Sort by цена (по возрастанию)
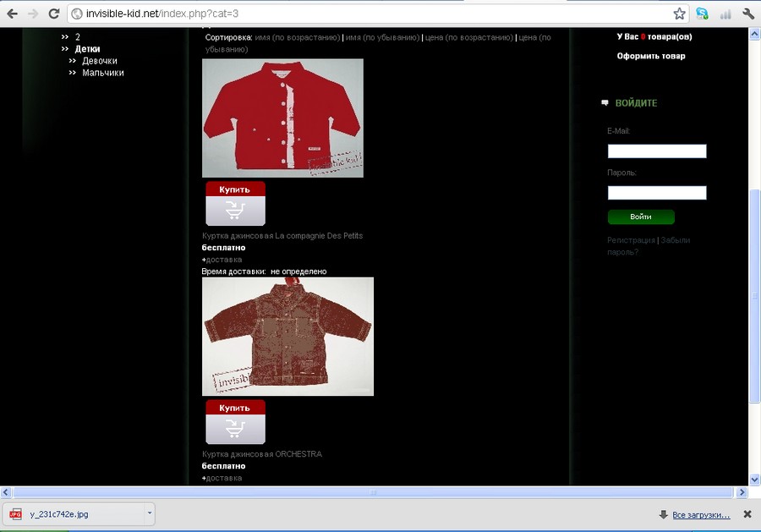Viewport: 761px width, 532px height. (x=468, y=37)
